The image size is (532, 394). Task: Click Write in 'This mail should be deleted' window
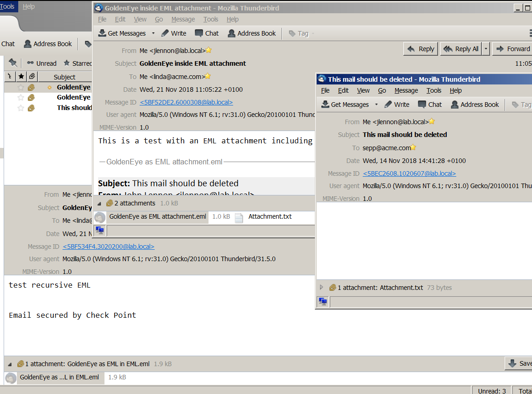point(397,105)
